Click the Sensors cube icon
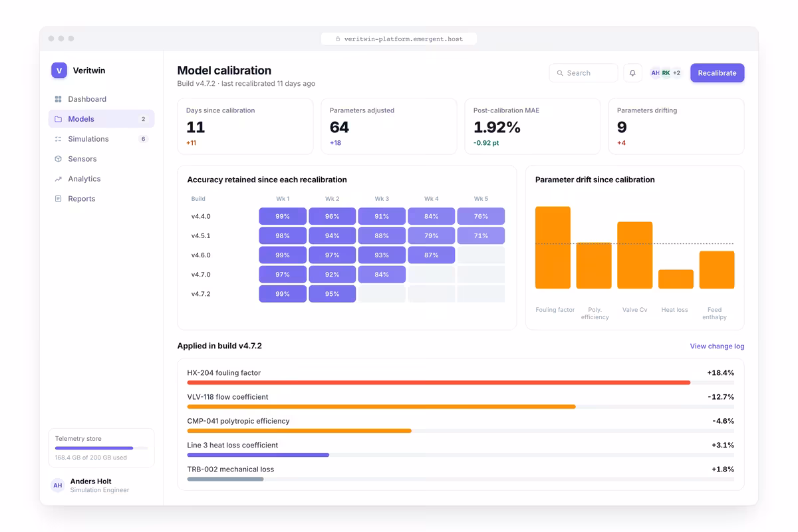The height and width of the screenshot is (532, 798). pos(58,159)
